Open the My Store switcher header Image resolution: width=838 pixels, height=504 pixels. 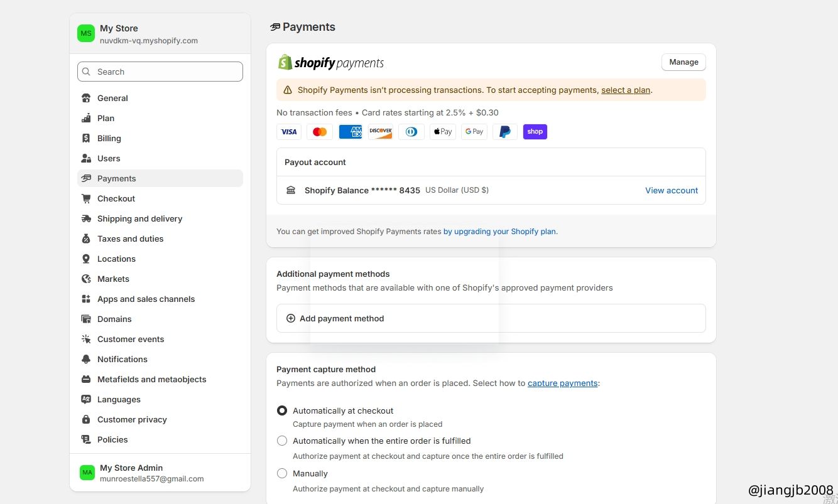160,34
